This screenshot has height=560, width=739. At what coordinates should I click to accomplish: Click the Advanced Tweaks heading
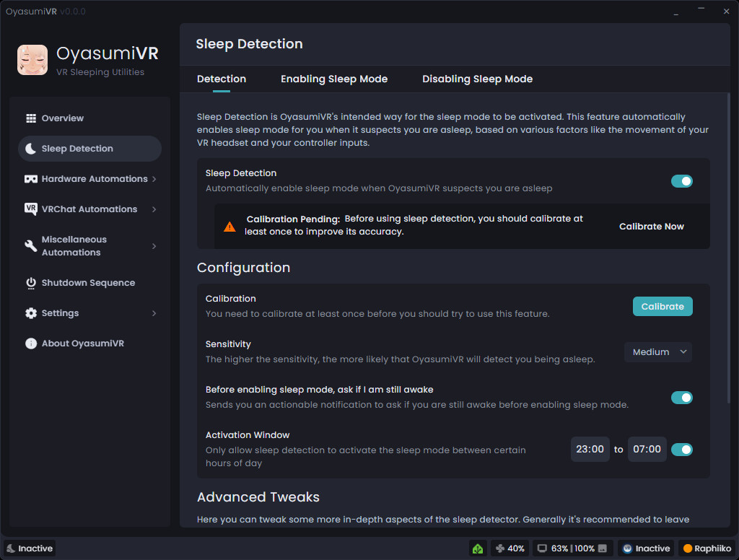[x=258, y=497]
